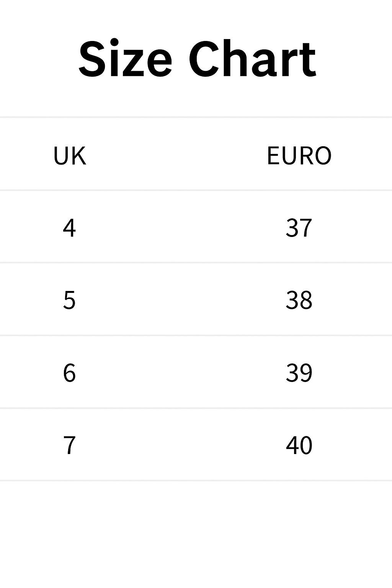
Task: Click Euro size 40
Action: (299, 445)
